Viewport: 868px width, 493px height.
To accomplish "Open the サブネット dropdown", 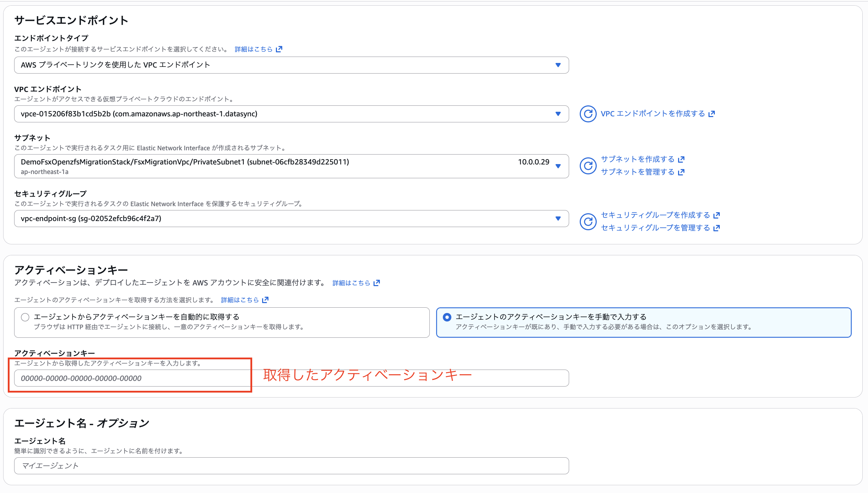I will tap(558, 166).
